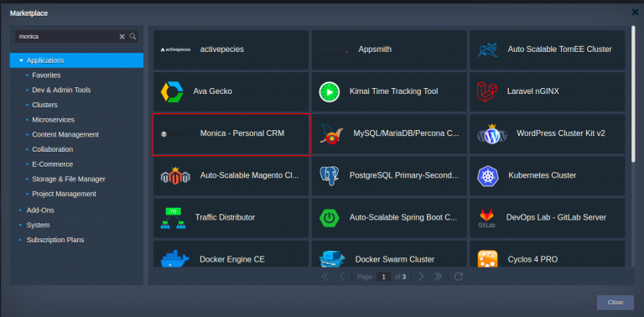Select the Appsmith title
This screenshot has width=644, height=317.
pyautogui.click(x=375, y=49)
